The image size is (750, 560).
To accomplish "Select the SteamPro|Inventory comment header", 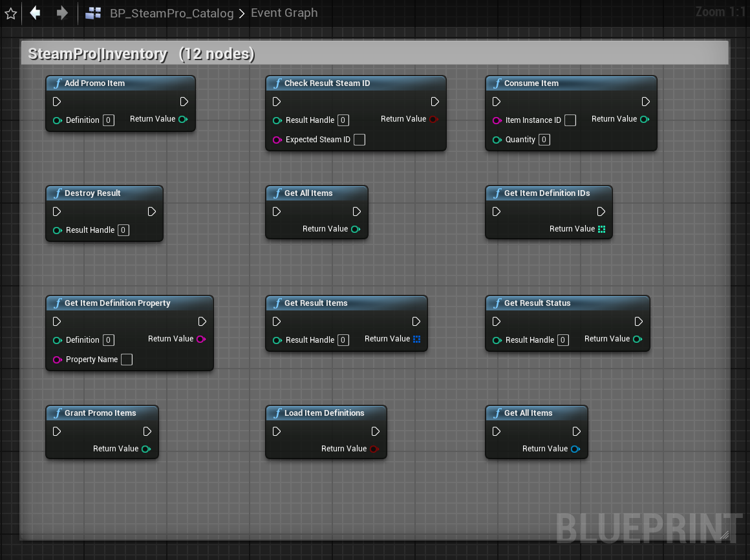I will [374, 53].
